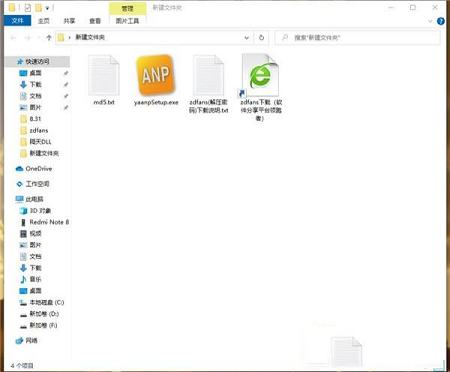Image resolution: width=450 pixels, height=372 pixels.
Task: Click the properties quick access toolbar icon
Action: 28,8
